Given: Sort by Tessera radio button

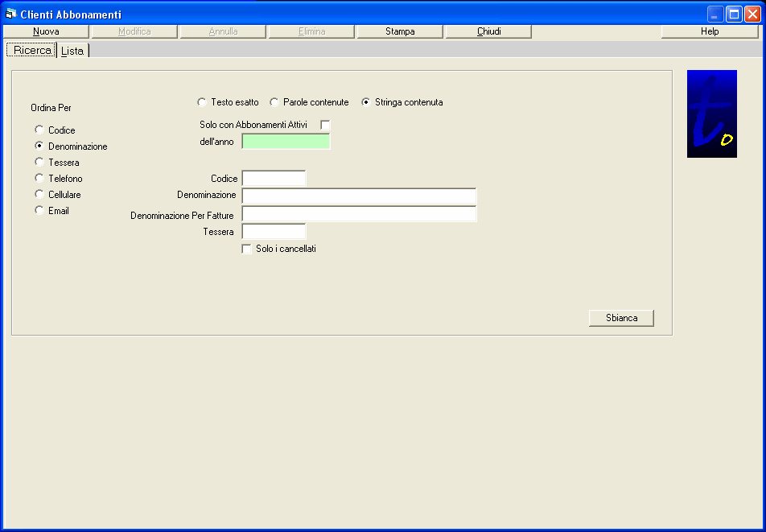Looking at the screenshot, I should point(39,162).
